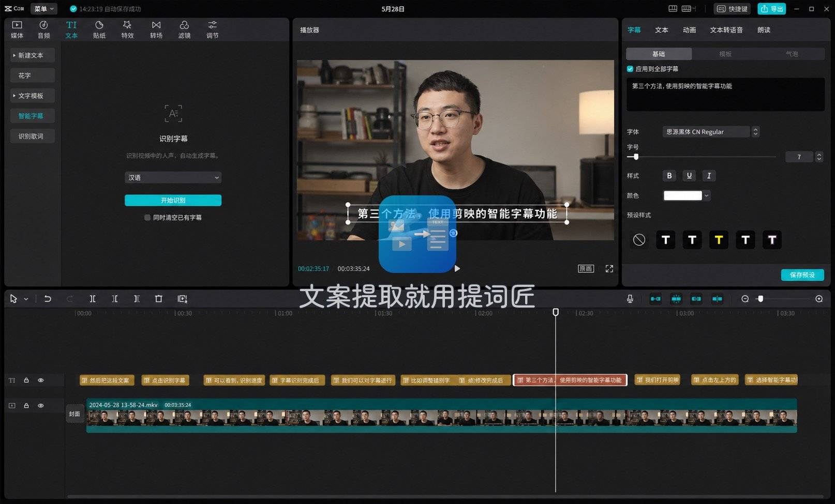Enable 同时清空已有字幕 checkbox
The height and width of the screenshot is (504, 835).
(147, 218)
